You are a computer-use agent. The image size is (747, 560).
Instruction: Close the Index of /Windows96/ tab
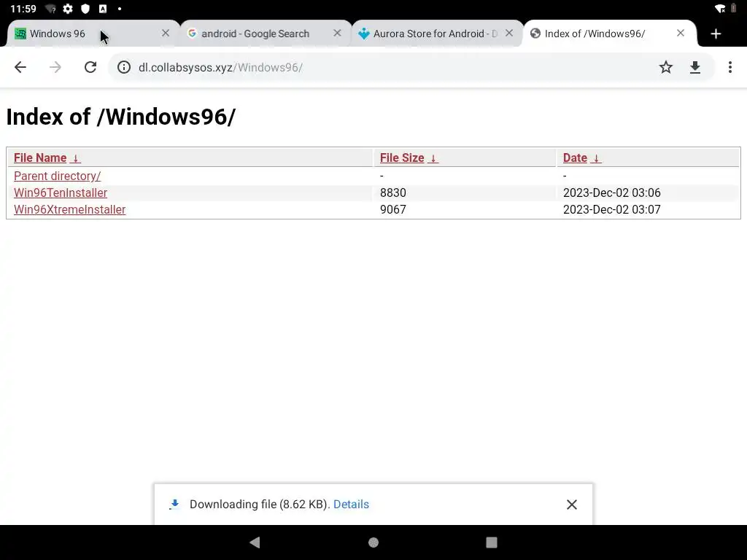click(681, 33)
